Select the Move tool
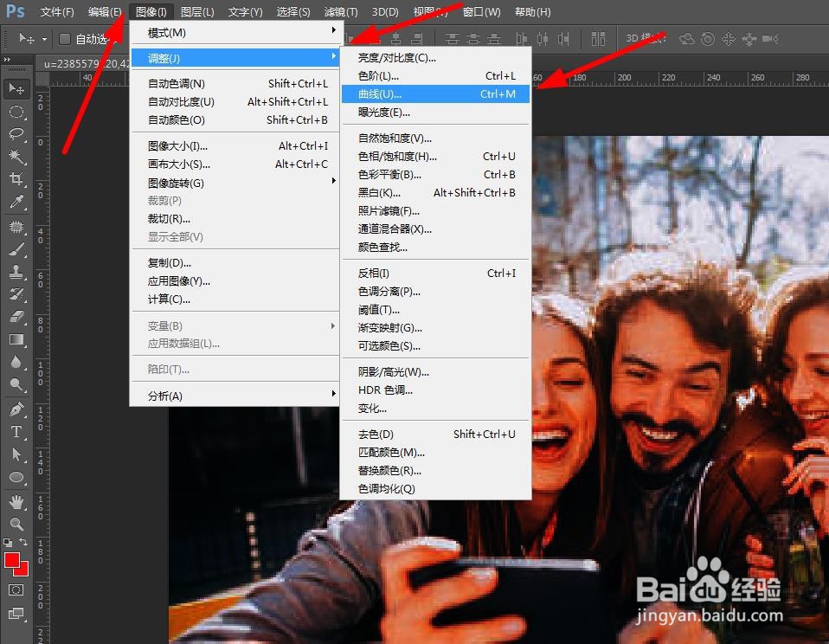This screenshot has width=829, height=644. pyautogui.click(x=16, y=88)
